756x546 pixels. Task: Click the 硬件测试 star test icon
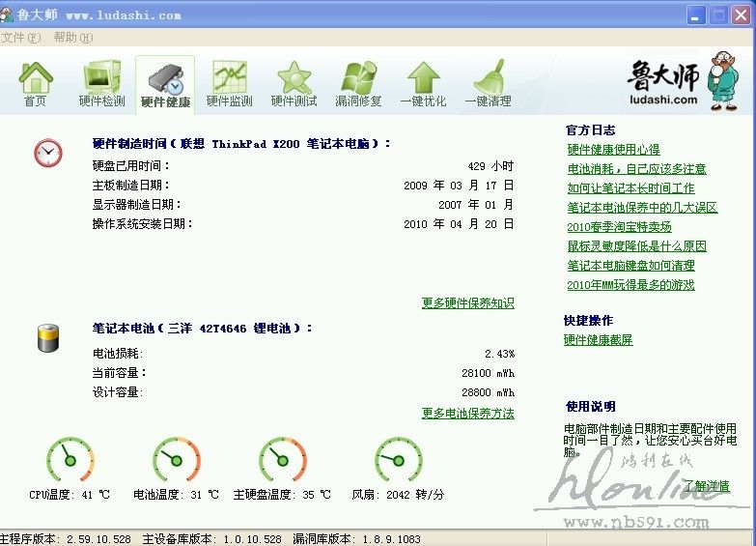click(294, 83)
